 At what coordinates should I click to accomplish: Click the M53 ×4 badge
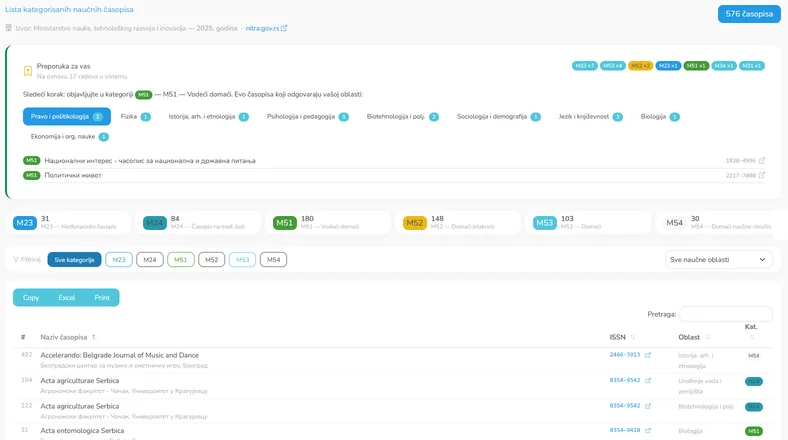coord(613,66)
